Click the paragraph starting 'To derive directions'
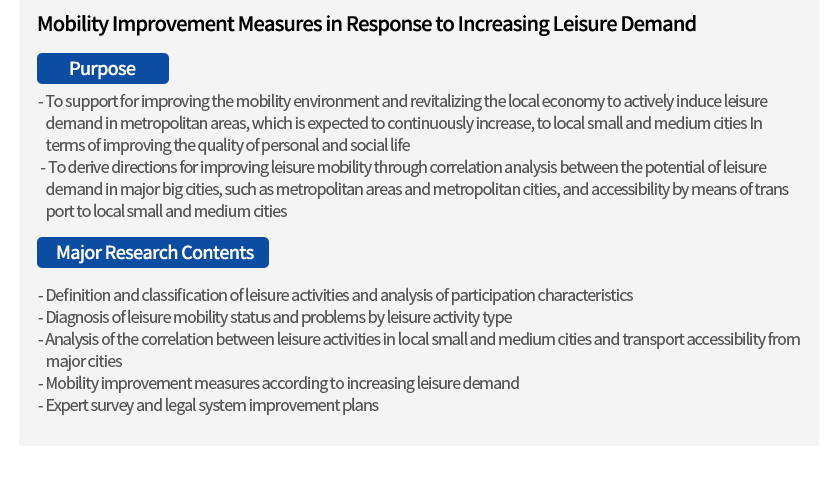 click(x=414, y=189)
